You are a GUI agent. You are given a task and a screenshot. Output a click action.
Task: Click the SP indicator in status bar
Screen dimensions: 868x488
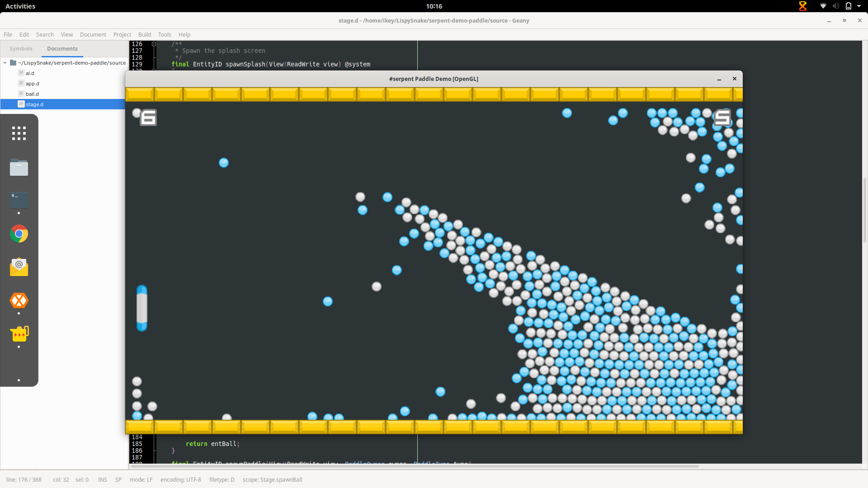118,480
